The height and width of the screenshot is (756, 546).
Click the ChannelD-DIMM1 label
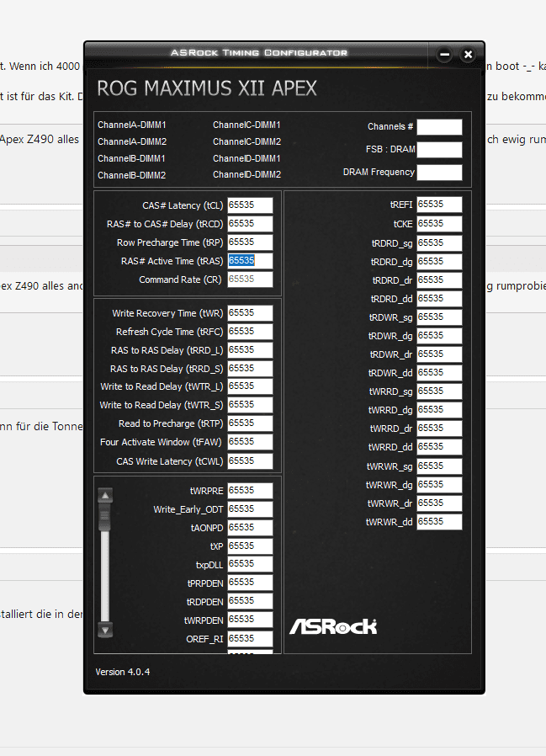246,158
